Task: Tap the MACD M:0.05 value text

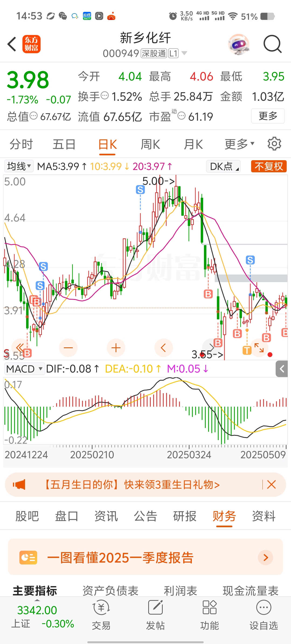Action: (188, 369)
